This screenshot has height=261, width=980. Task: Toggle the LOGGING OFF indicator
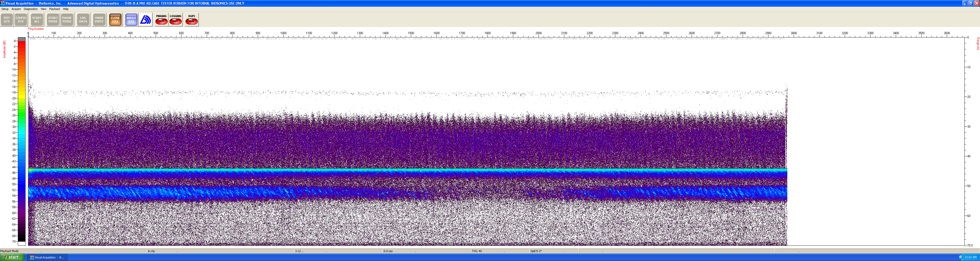point(175,20)
